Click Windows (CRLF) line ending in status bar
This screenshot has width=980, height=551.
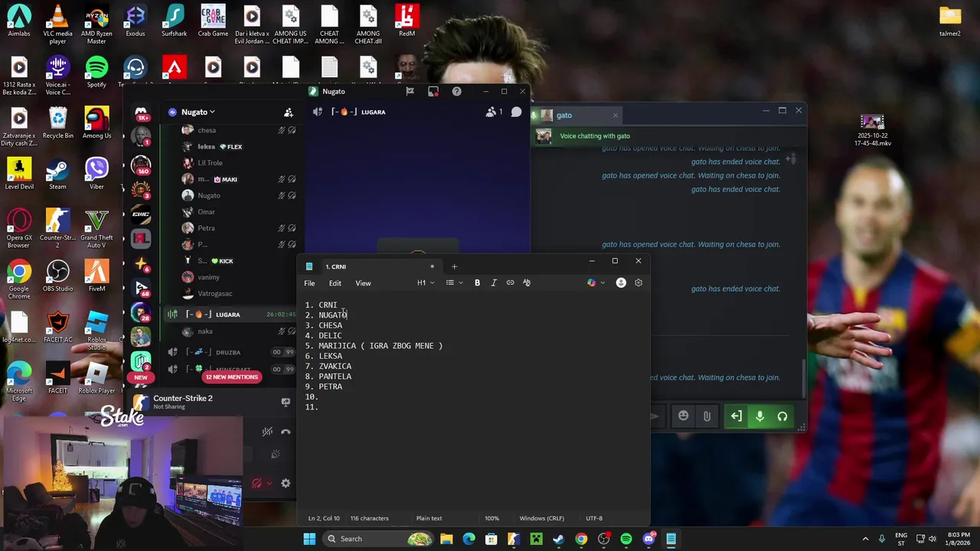[x=541, y=518]
